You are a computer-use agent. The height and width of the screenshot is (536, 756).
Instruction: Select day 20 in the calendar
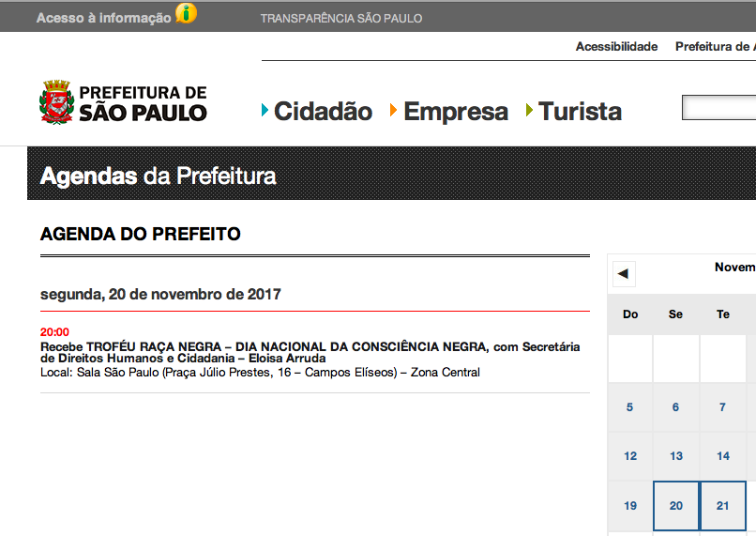click(676, 506)
